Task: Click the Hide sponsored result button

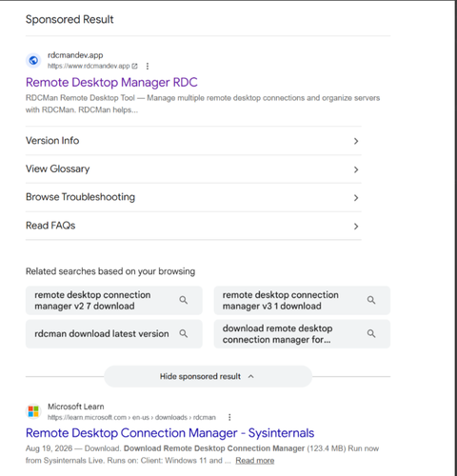Action: (x=209, y=376)
